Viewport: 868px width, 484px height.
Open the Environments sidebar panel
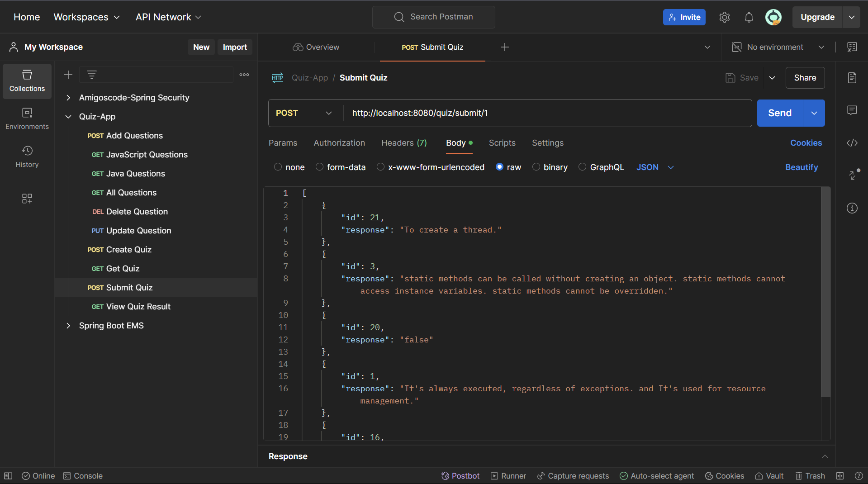[x=27, y=119]
